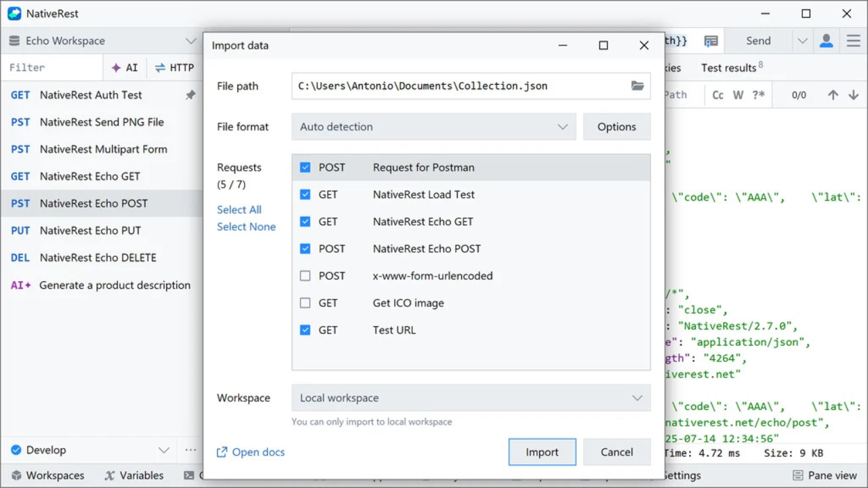Expand the Echo Workspace selector
This screenshot has height=488, width=868.
pos(102,41)
